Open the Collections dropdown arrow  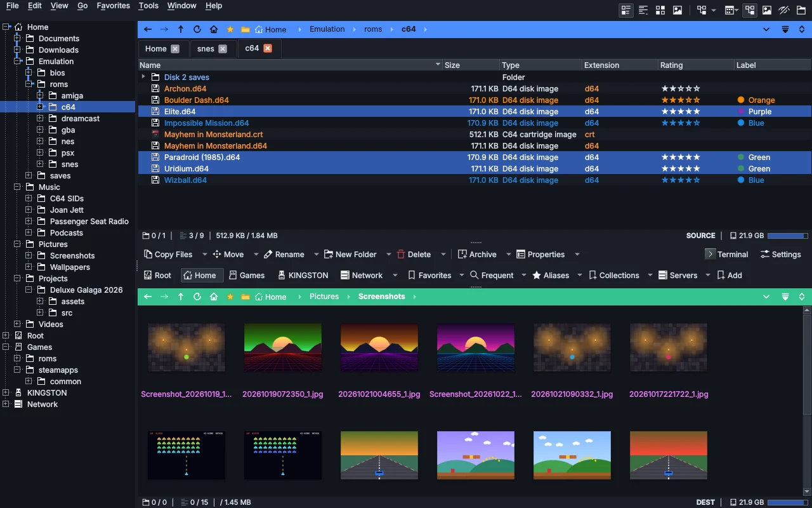pyautogui.click(x=650, y=276)
